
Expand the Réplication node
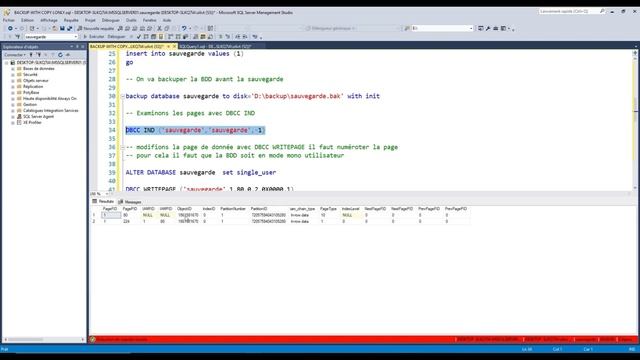pos(13,87)
